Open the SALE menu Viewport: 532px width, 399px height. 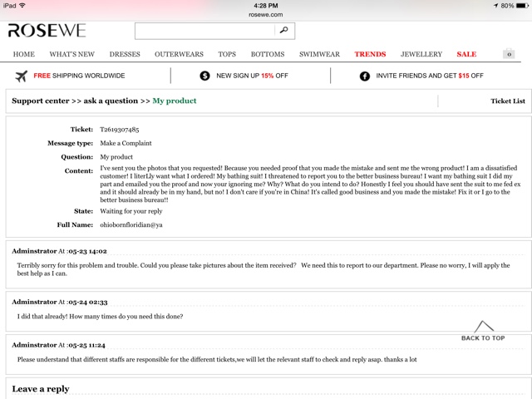pyautogui.click(x=466, y=54)
